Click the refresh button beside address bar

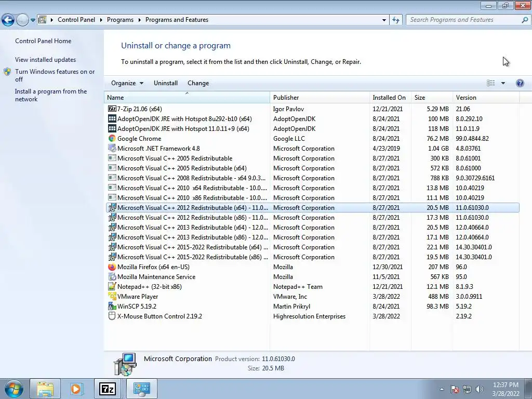coord(395,20)
